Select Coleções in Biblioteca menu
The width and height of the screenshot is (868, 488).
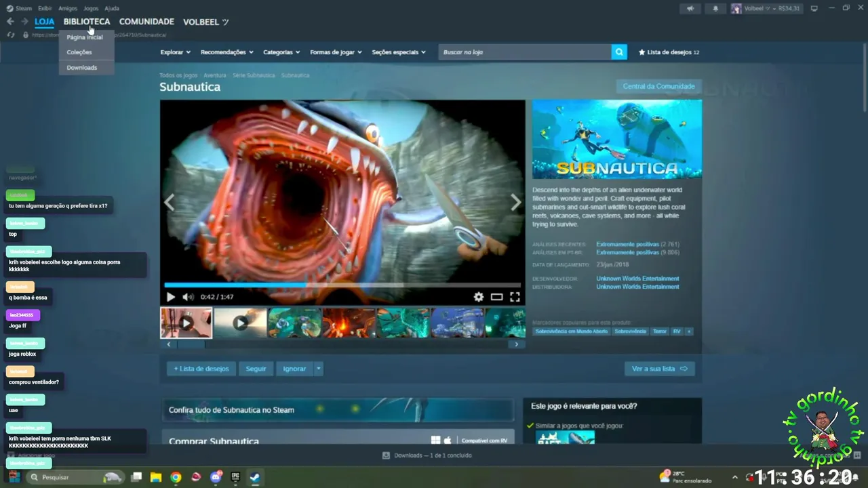point(79,52)
